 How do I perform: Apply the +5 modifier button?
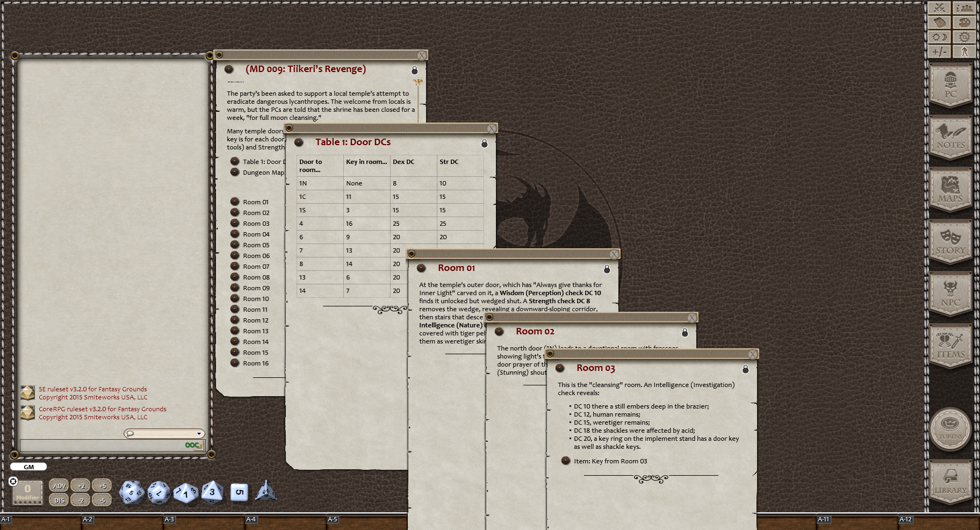point(102,485)
